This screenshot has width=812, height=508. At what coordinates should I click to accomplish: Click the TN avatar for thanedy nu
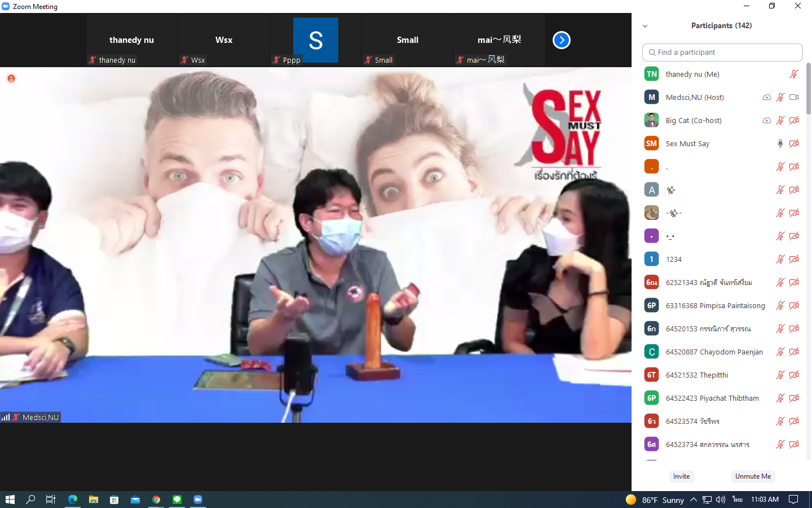point(651,74)
